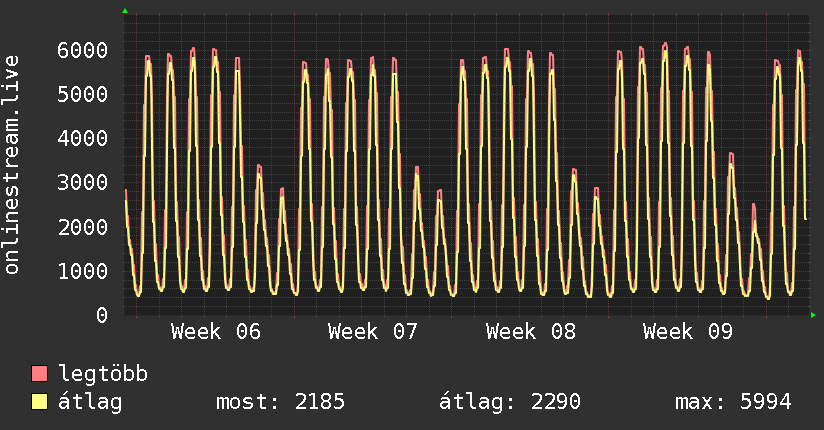The height and width of the screenshot is (430, 824).
Task: Click the green arrow at the x-axis end
Action: pyautogui.click(x=814, y=315)
